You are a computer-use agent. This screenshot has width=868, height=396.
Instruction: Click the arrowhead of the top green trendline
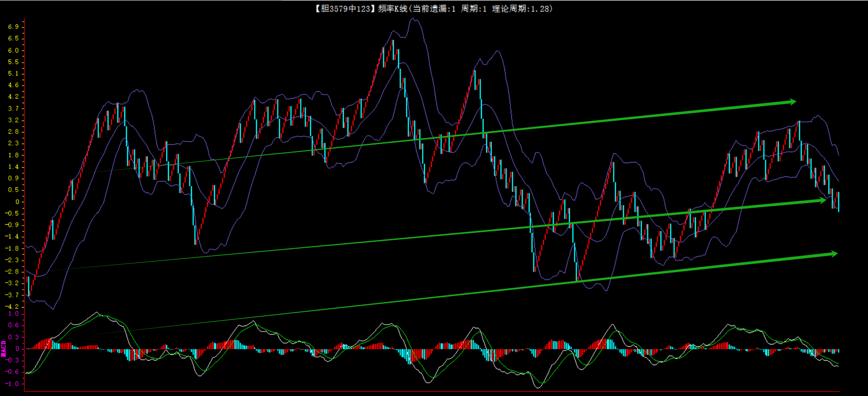tap(792, 102)
